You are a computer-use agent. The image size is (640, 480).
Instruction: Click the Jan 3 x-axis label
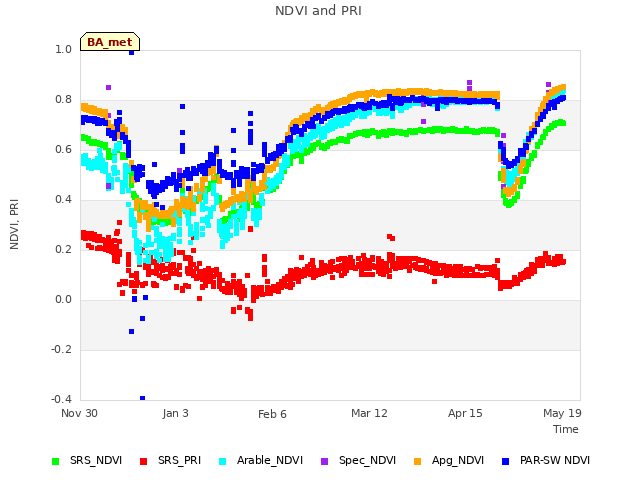pos(176,413)
